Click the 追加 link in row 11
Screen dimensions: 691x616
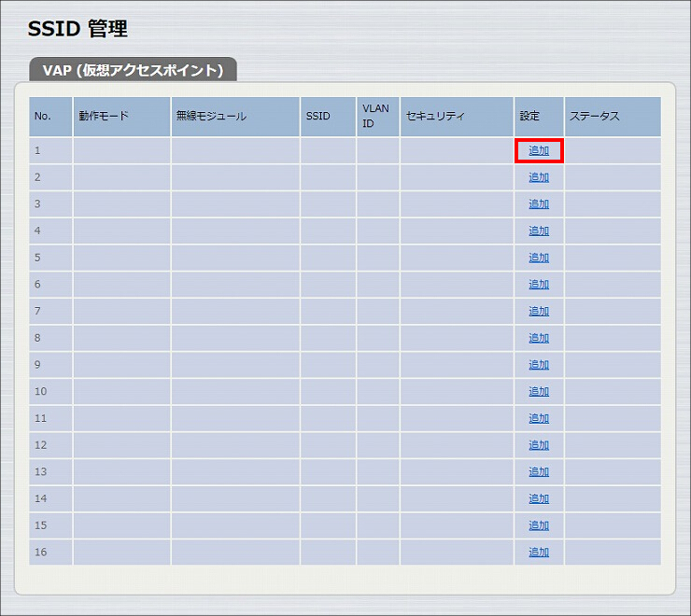tap(539, 418)
